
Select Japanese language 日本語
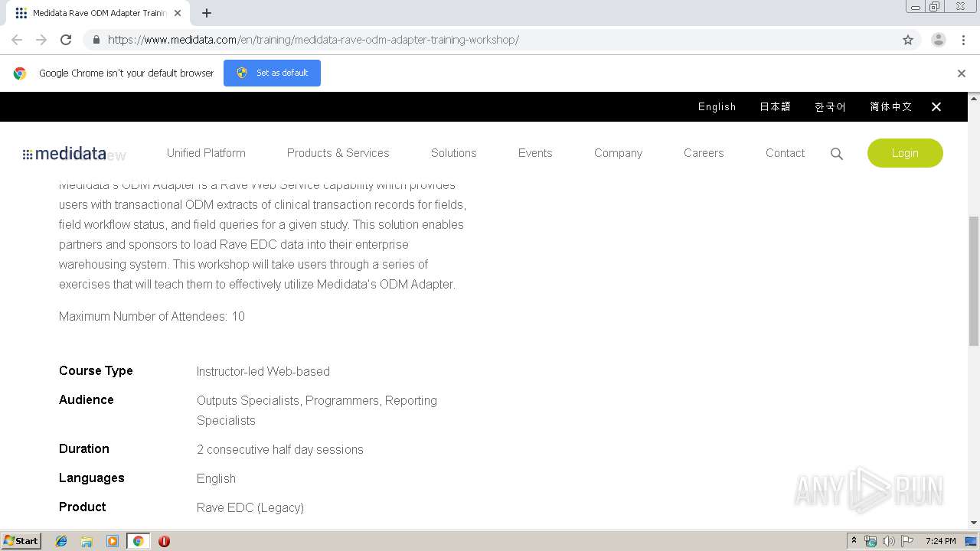775,107
